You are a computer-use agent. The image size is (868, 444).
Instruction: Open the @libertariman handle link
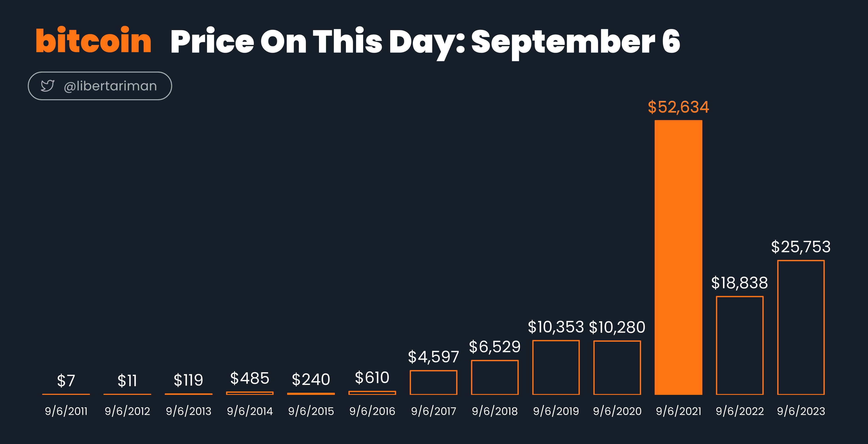[x=110, y=86]
